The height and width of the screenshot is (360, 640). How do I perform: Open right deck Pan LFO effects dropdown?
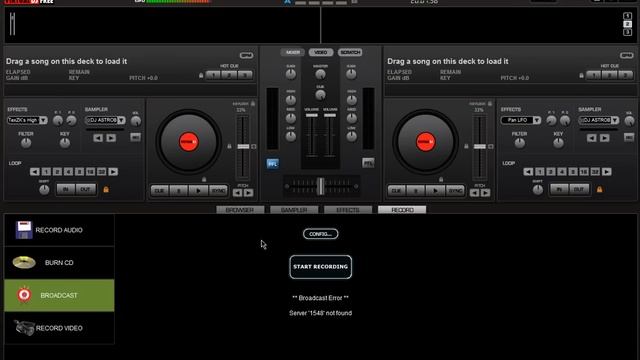537,120
